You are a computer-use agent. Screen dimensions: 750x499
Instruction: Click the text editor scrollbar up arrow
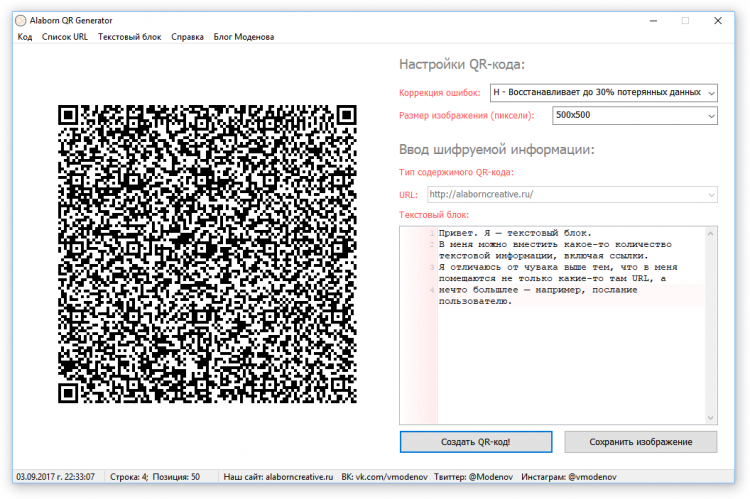[x=710, y=233]
